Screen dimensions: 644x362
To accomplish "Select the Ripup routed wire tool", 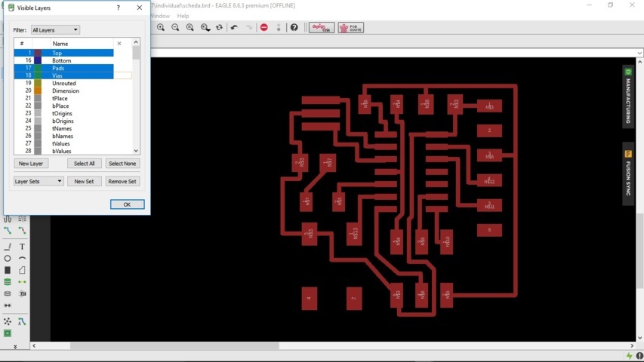I will point(22,231).
